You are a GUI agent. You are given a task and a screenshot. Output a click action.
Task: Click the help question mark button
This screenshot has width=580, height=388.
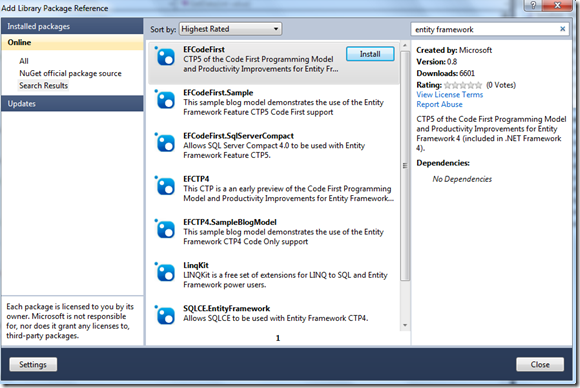pos(533,5)
